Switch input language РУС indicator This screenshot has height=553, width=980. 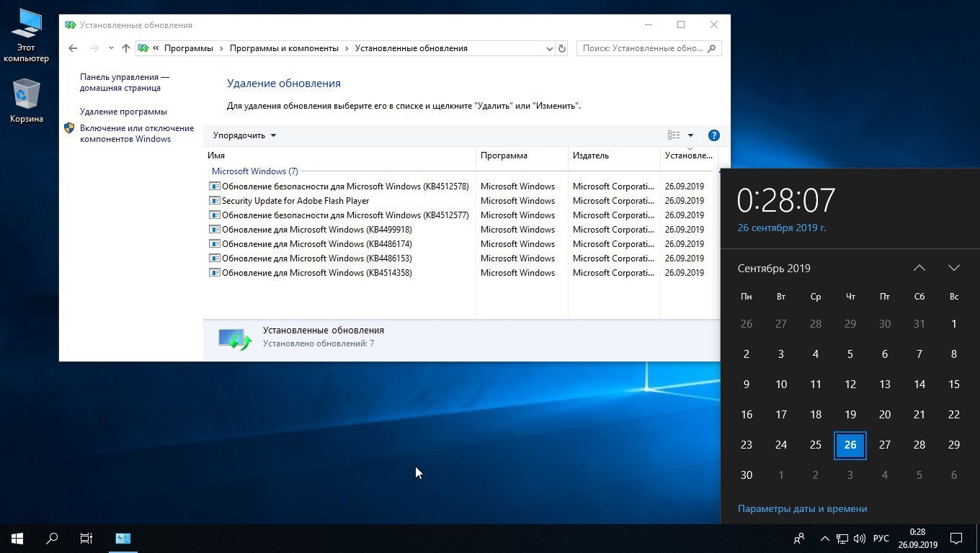click(881, 539)
